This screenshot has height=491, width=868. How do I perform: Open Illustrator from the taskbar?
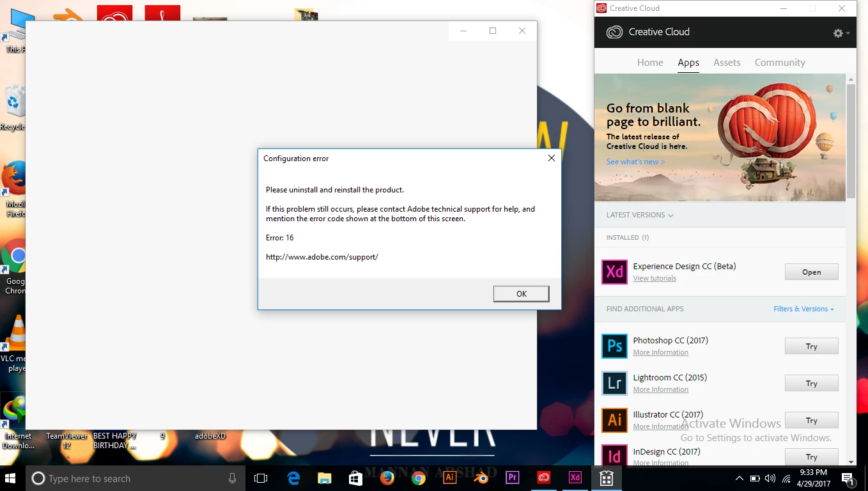(x=450, y=478)
